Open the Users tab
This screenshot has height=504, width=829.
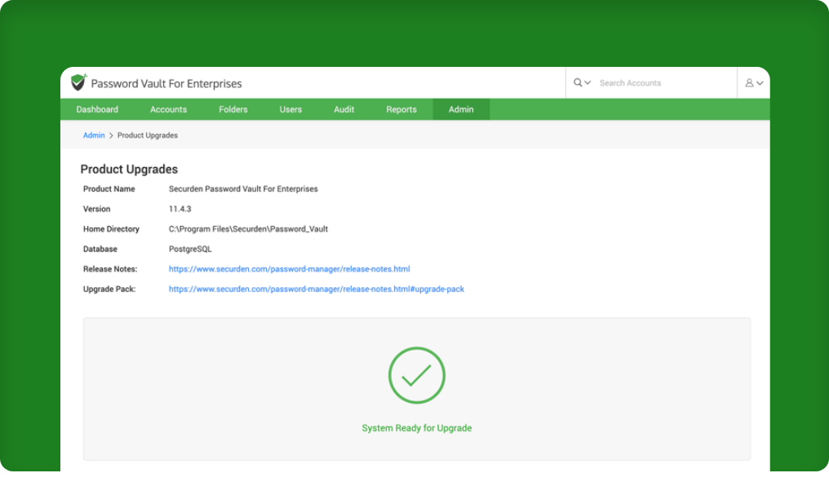[290, 109]
